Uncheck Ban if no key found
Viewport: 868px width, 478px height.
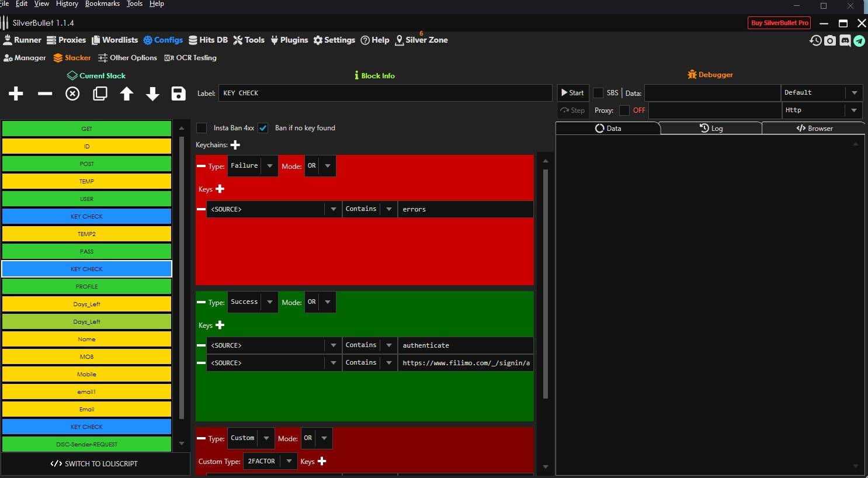click(263, 128)
